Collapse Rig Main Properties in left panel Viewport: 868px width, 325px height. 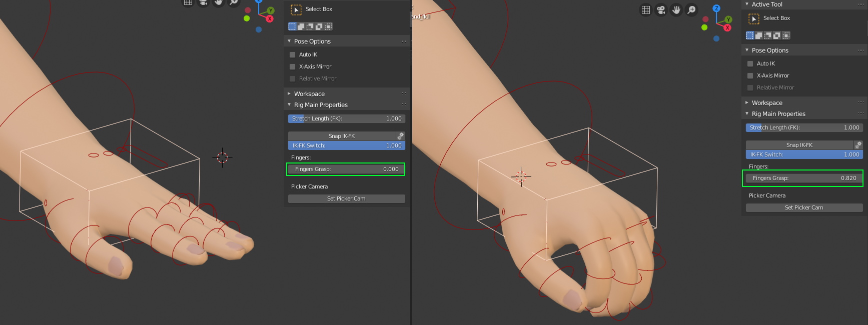tap(289, 104)
